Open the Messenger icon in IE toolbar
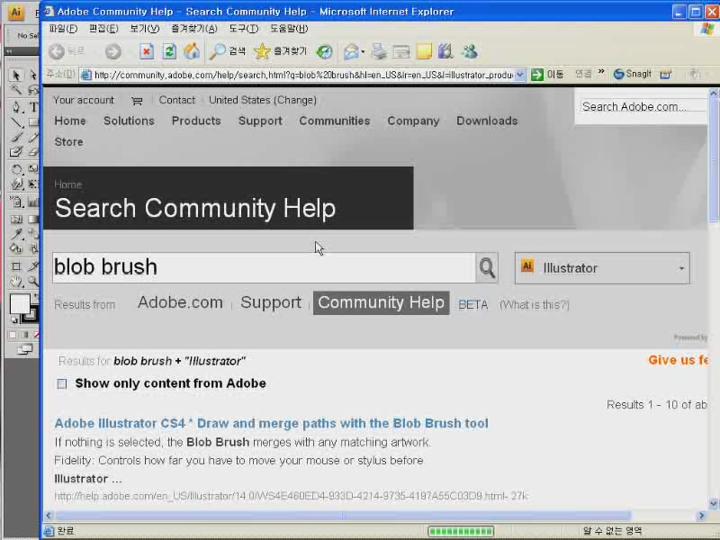 (x=469, y=51)
